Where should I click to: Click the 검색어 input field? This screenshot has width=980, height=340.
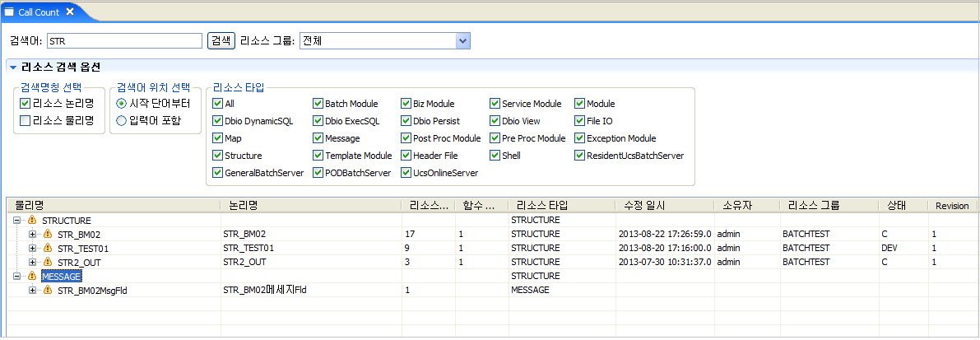point(123,41)
